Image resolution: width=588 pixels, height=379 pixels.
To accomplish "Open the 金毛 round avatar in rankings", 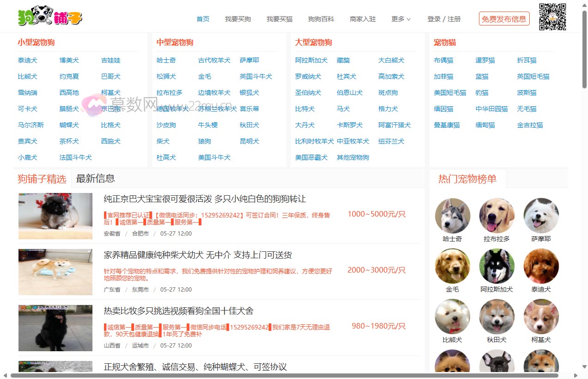I will pyautogui.click(x=452, y=266).
